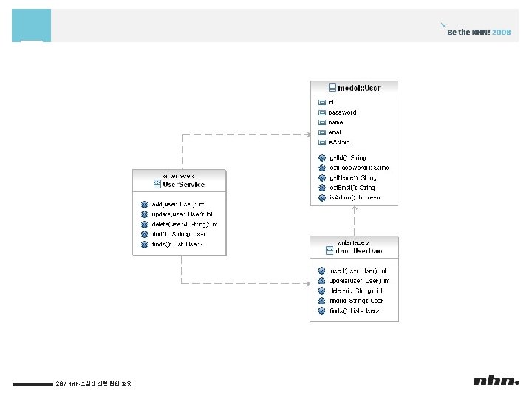Select finds(): List<User> in UserDao
Image resolution: width=532 pixels, height=399 pixels.
click(354, 311)
